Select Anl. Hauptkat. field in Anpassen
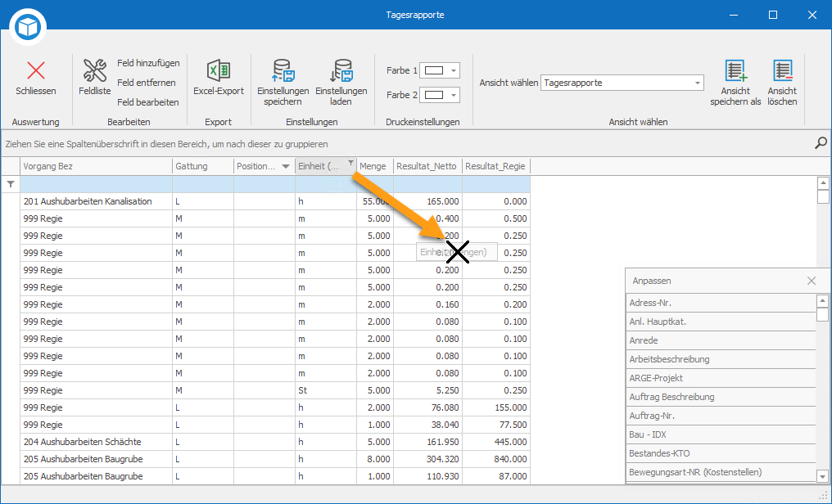This screenshot has width=832, height=504. tap(721, 322)
